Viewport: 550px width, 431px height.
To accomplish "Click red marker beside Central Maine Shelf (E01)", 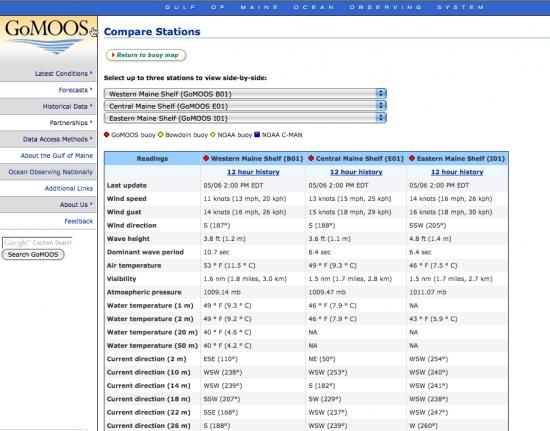I will [x=311, y=158].
